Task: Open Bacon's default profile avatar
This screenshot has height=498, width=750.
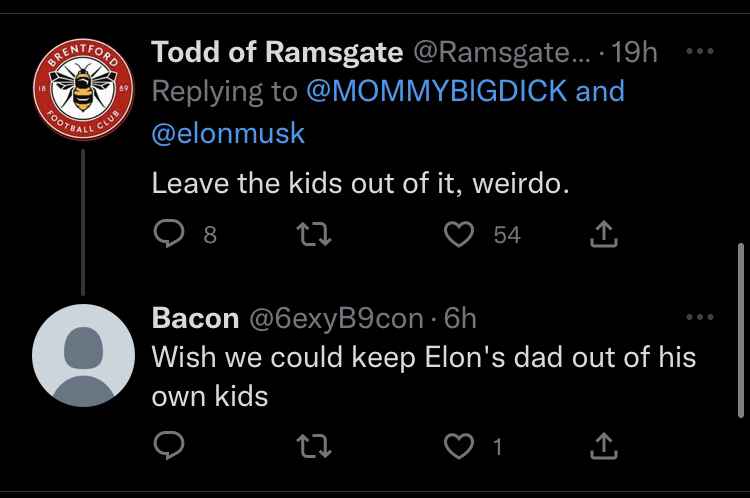Action: pyautogui.click(x=81, y=355)
